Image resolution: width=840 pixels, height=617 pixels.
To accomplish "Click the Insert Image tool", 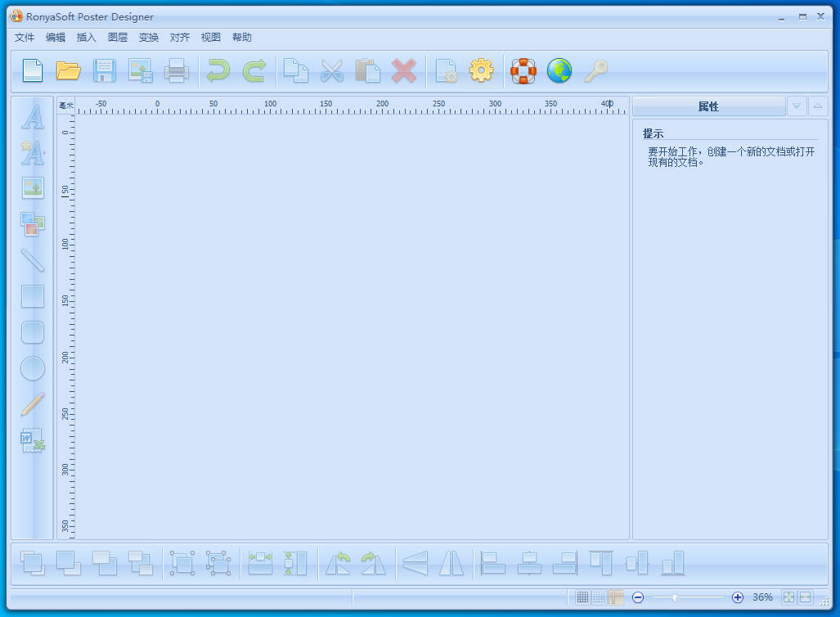I will 33,188.
